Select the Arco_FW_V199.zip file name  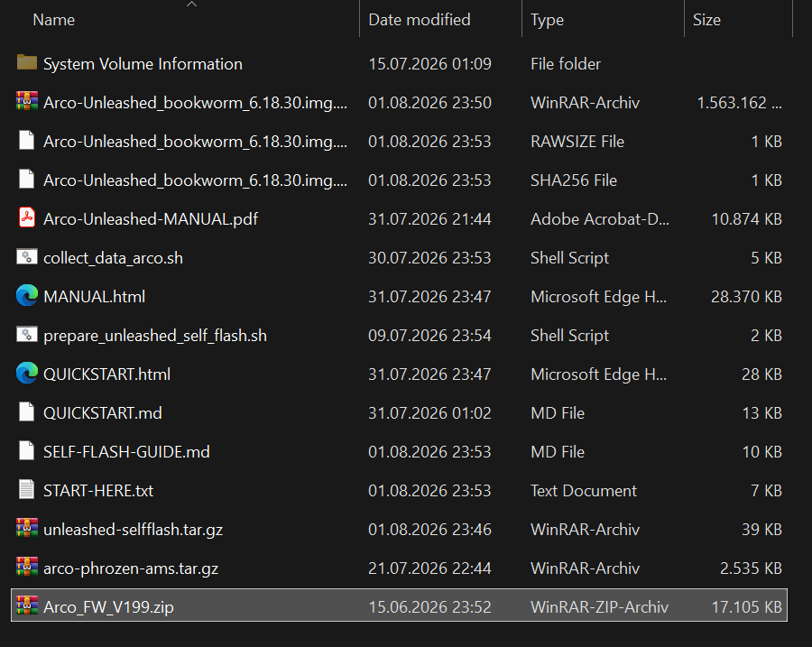point(109,607)
